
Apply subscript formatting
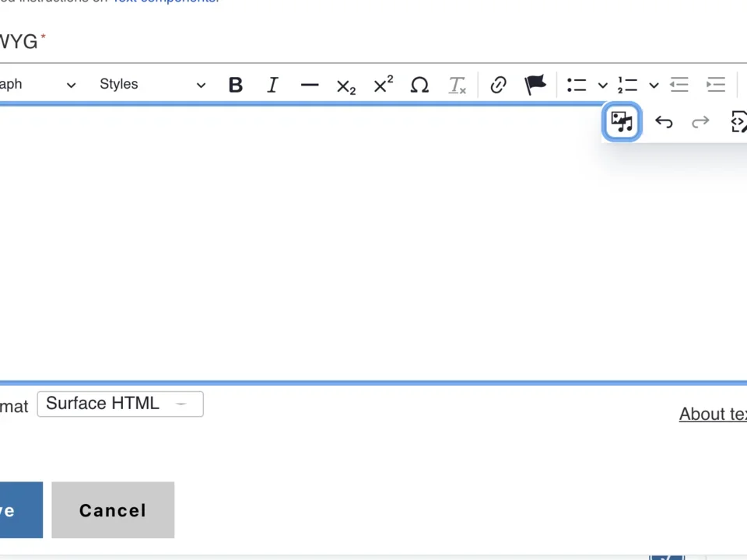click(345, 85)
